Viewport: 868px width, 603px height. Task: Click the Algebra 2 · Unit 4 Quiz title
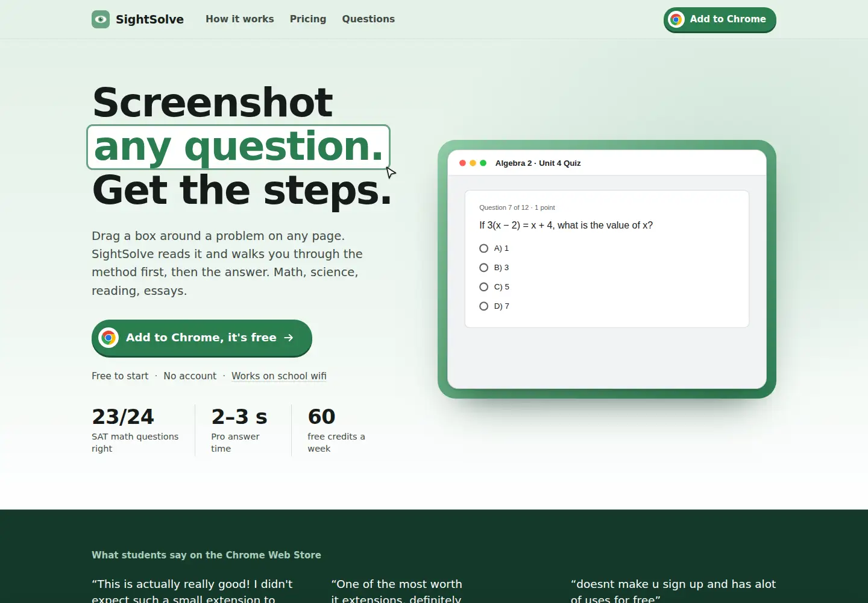538,163
